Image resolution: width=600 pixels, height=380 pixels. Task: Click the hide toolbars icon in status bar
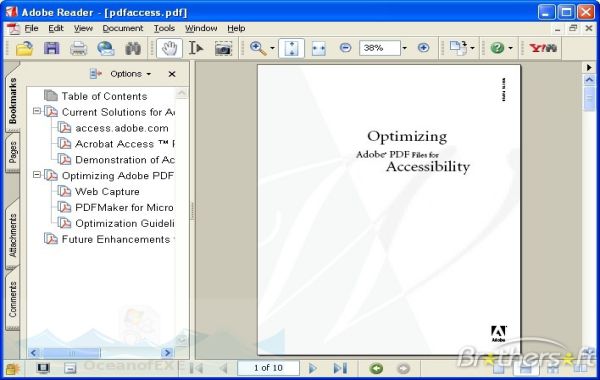[70, 369]
